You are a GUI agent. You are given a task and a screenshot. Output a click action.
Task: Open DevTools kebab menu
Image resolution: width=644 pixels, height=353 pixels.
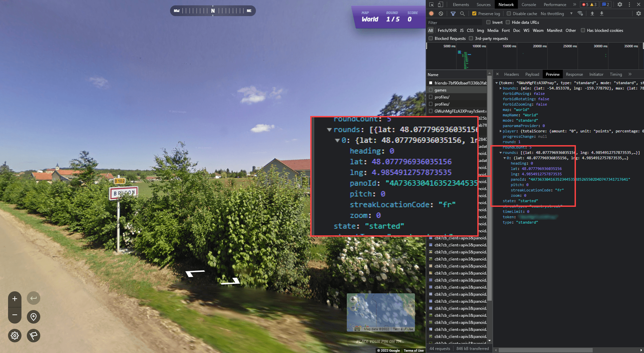click(x=629, y=5)
